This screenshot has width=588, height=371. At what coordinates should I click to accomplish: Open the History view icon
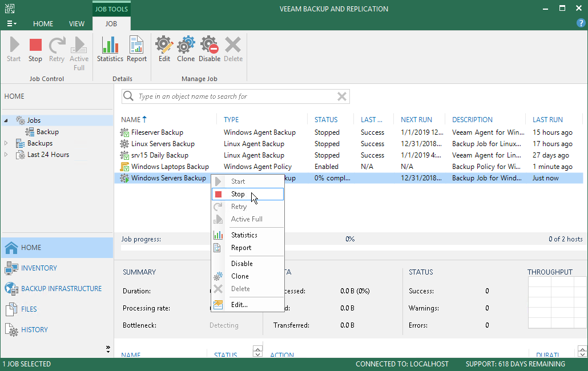point(11,330)
